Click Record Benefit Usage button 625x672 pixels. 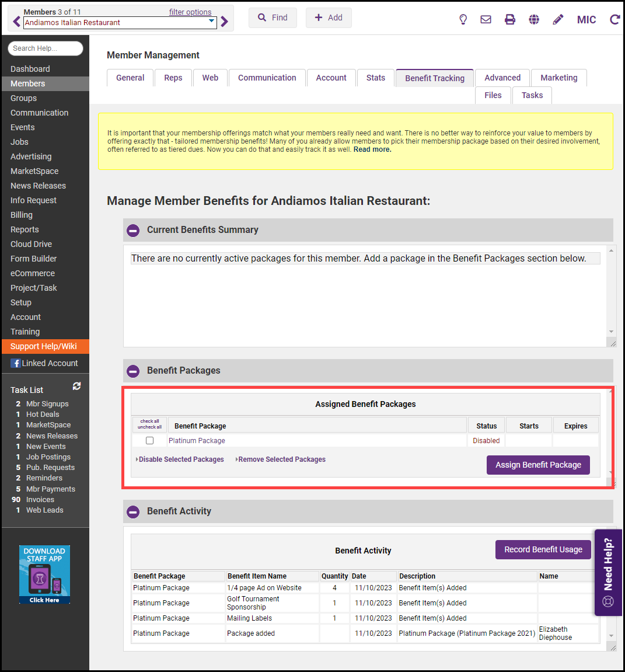[543, 549]
